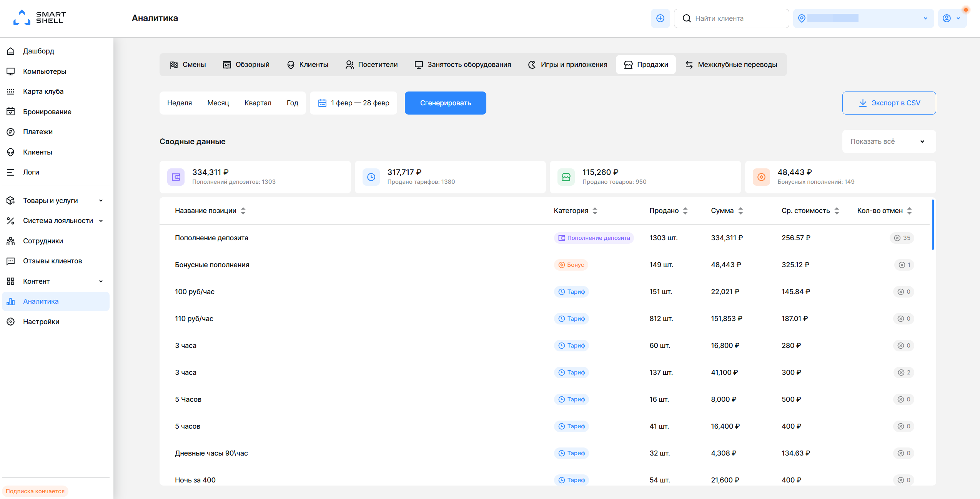Viewport: 980px width, 499px height.
Task: Open the Занятость оборудования tab
Action: (x=463, y=65)
